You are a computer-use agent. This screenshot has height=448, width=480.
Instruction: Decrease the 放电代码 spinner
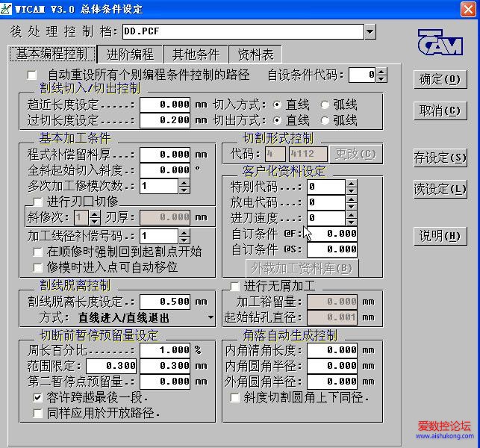pos(352,206)
